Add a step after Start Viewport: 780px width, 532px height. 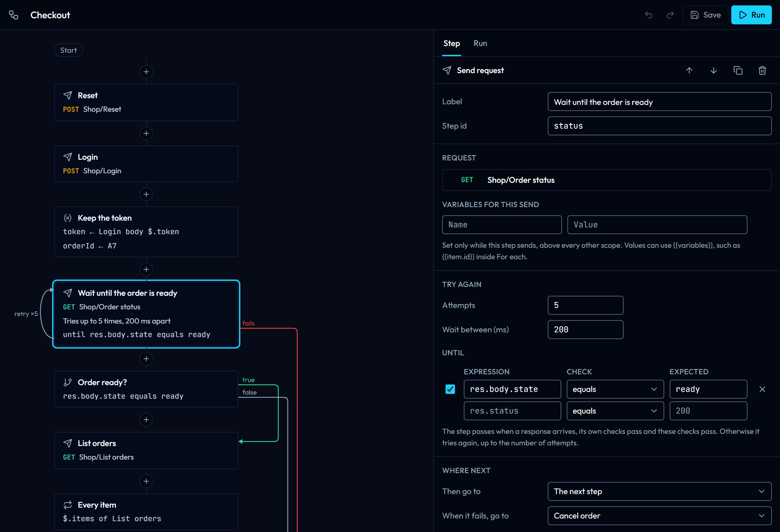coord(146,72)
